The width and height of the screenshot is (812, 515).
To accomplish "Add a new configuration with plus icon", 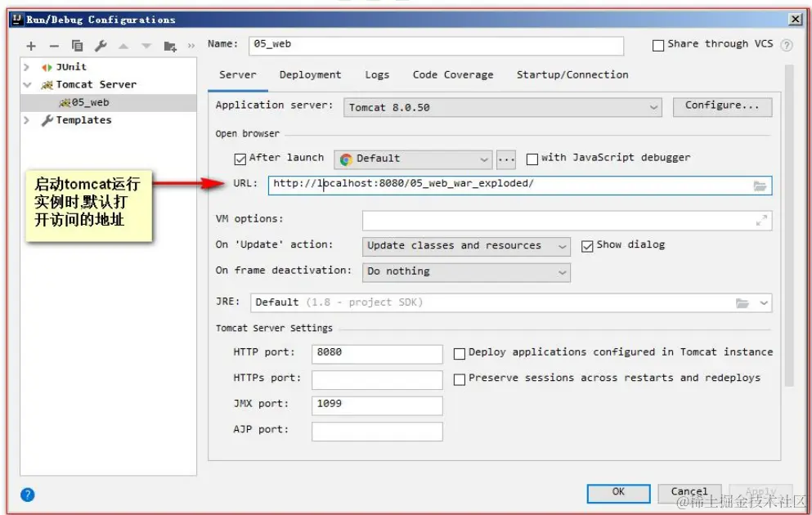I will (x=31, y=46).
